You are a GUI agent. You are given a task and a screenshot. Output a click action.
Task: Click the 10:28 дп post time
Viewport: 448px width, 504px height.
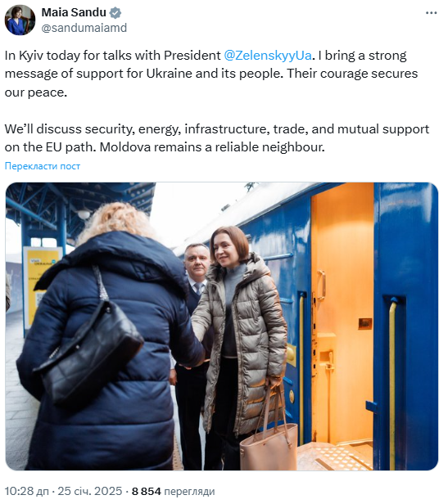(x=27, y=491)
